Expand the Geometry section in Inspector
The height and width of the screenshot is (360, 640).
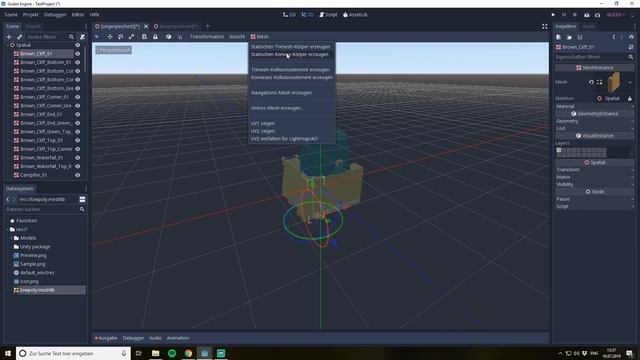coord(595,121)
